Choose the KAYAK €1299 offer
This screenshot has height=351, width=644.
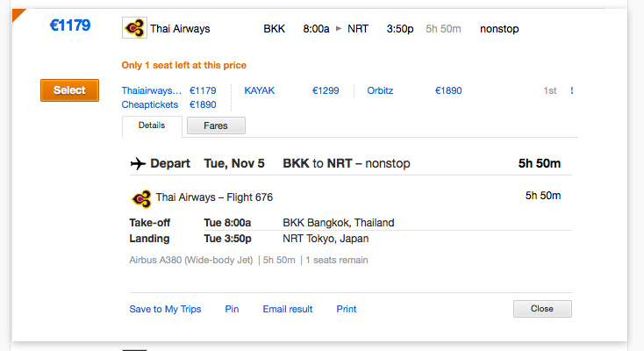point(291,90)
